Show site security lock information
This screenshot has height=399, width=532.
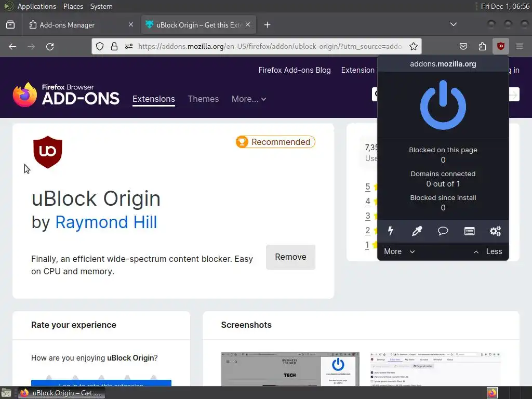(114, 46)
